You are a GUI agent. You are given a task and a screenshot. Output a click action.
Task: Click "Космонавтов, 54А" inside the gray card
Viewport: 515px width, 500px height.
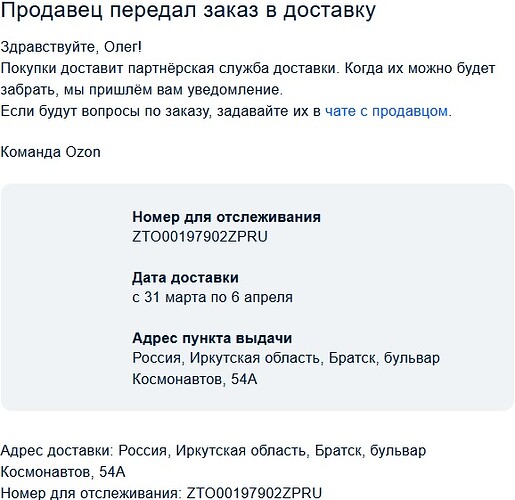click(195, 379)
